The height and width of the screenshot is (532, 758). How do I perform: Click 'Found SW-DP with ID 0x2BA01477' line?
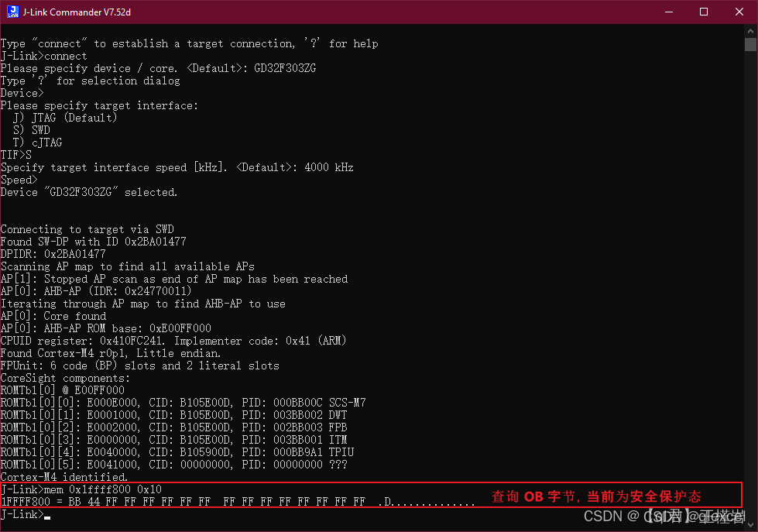pyautogui.click(x=94, y=242)
